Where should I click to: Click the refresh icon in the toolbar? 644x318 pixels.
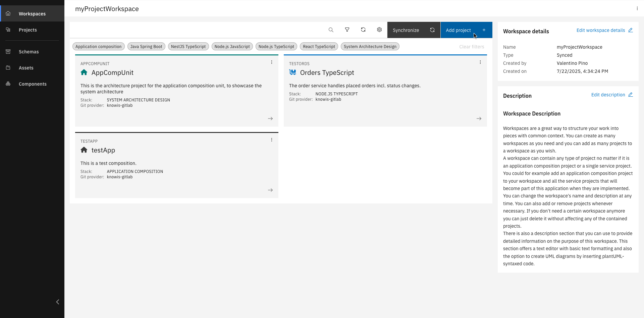coord(363,30)
